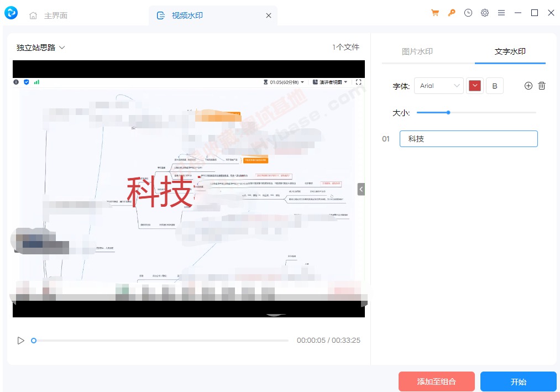
Task: Click the video progress bar handle
Action: [x=34, y=341]
